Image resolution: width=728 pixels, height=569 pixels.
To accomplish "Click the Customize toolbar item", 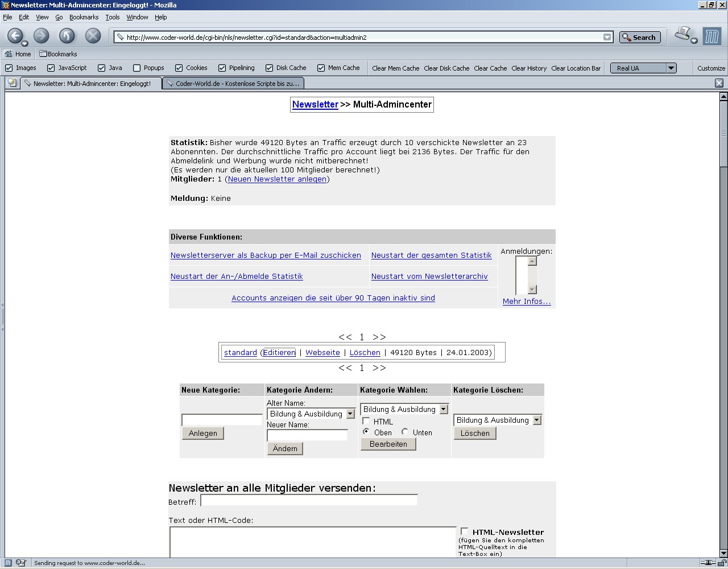I will [x=711, y=68].
